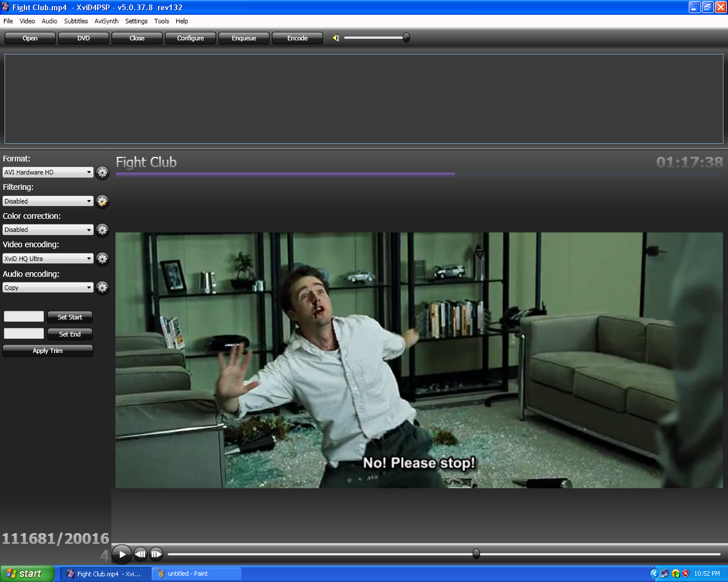Click the empty encoding queue list area
The height and width of the screenshot is (582, 728).
pyautogui.click(x=364, y=99)
